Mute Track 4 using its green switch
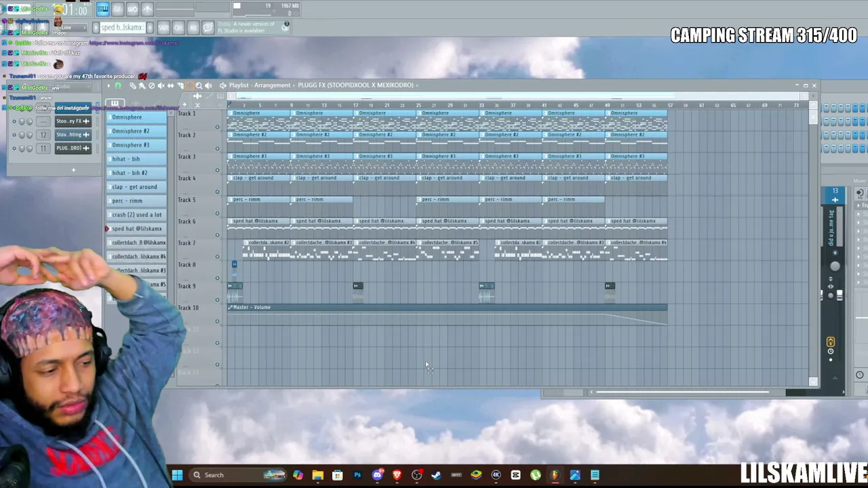 click(x=218, y=192)
